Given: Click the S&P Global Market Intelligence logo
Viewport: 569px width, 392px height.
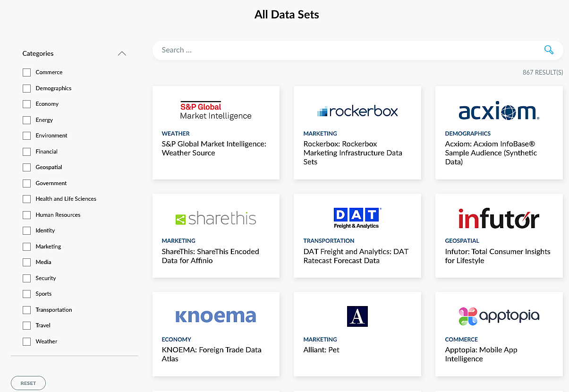Looking at the screenshot, I should click(x=216, y=111).
